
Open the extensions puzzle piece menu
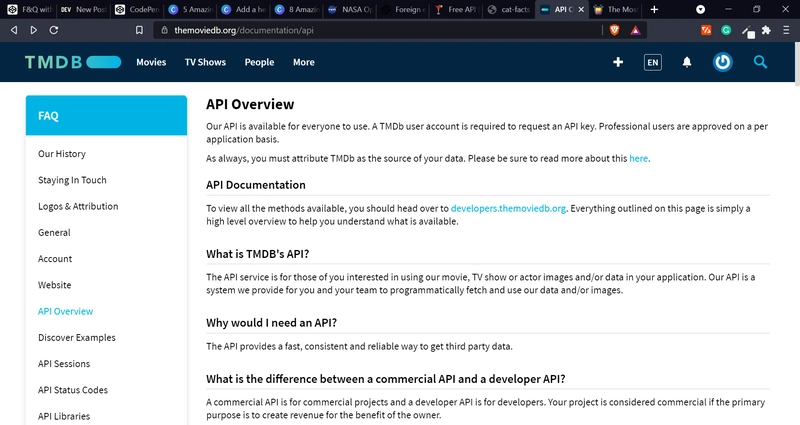(x=766, y=30)
